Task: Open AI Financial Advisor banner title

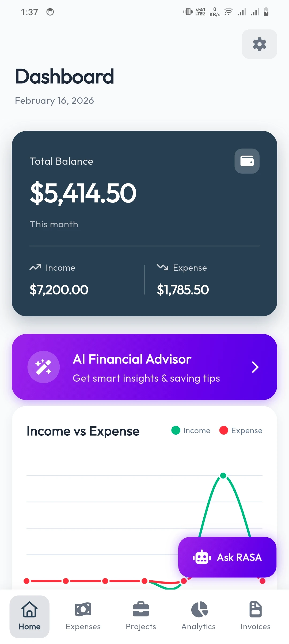Action: pos(132,359)
